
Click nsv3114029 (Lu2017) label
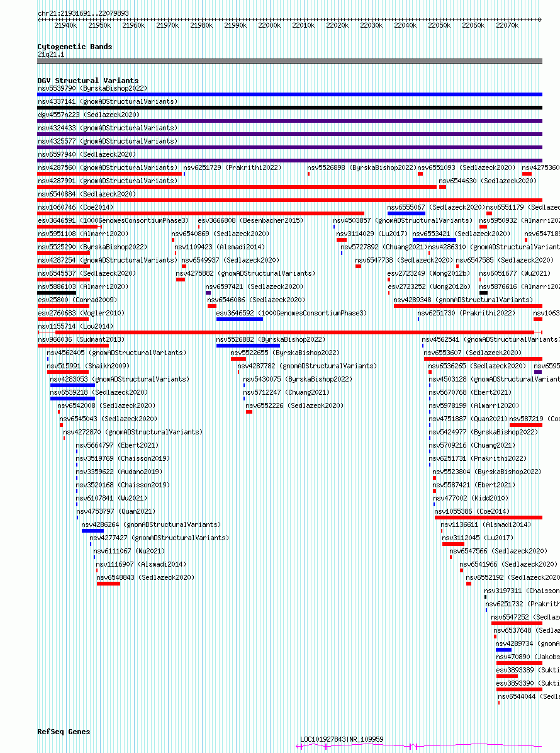372,234
